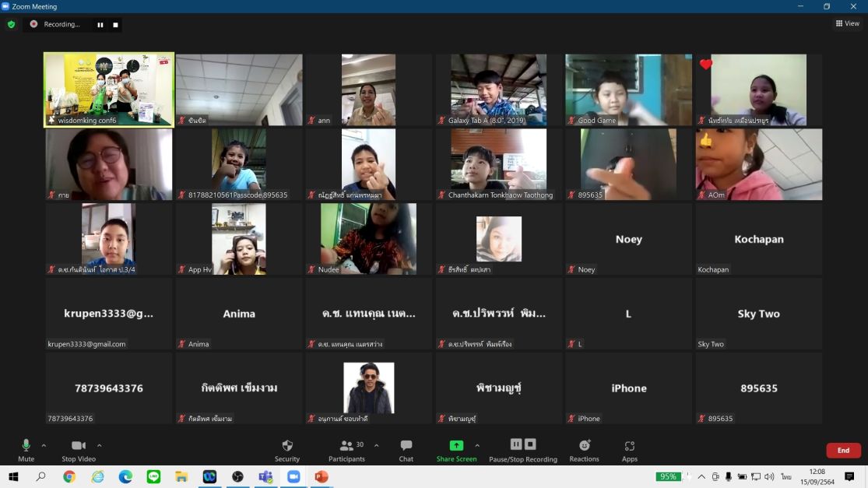868x488 pixels.
Task: Select the Anima participant tile
Action: pos(239,314)
